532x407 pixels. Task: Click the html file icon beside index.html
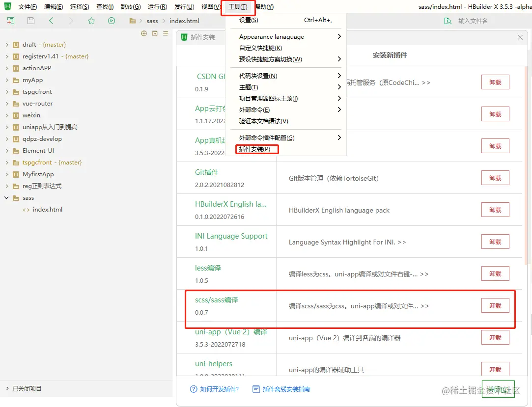[26, 210]
